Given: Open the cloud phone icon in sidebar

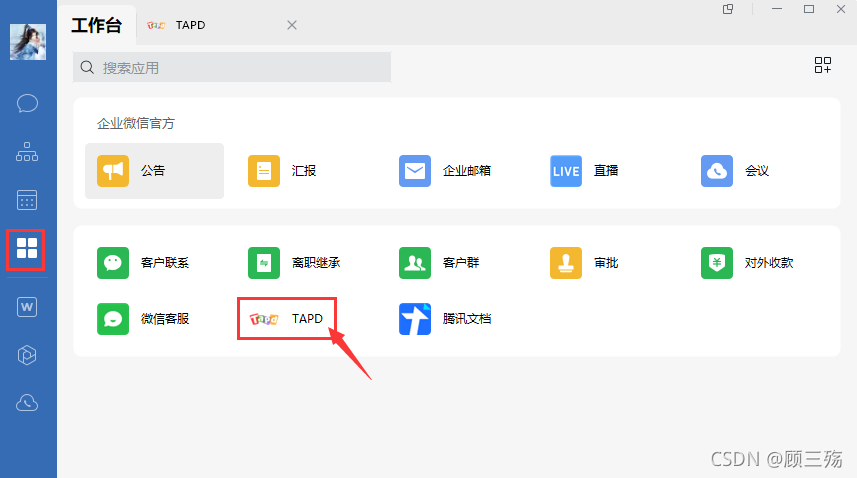Looking at the screenshot, I should click(x=27, y=403).
